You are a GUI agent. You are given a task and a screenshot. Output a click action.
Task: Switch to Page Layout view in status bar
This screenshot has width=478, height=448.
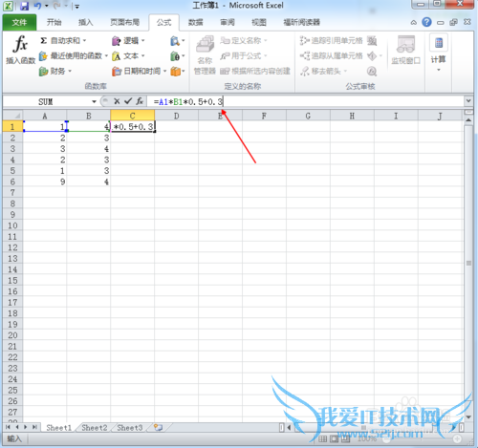click(x=334, y=439)
